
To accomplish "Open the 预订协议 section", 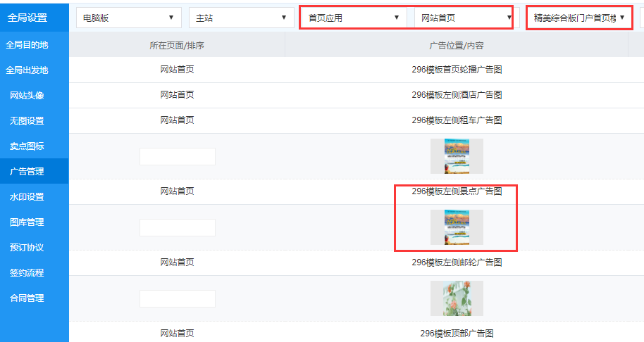I will pos(27,248).
